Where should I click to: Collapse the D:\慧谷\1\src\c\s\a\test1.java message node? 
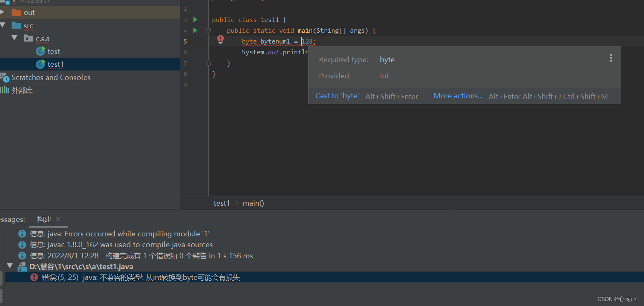pos(10,266)
